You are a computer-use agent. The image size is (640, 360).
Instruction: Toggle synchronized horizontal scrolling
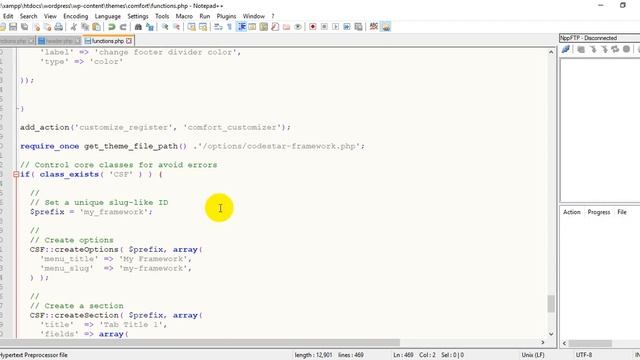(x=202, y=27)
